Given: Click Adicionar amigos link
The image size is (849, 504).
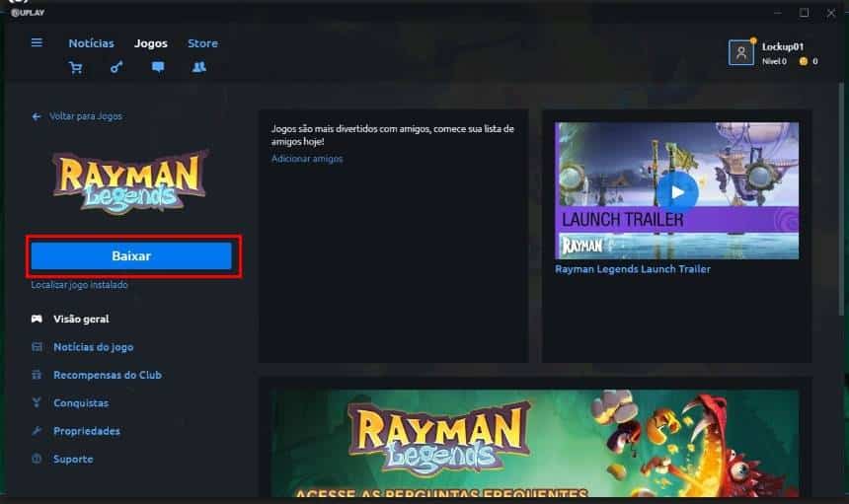Looking at the screenshot, I should pyautogui.click(x=307, y=159).
